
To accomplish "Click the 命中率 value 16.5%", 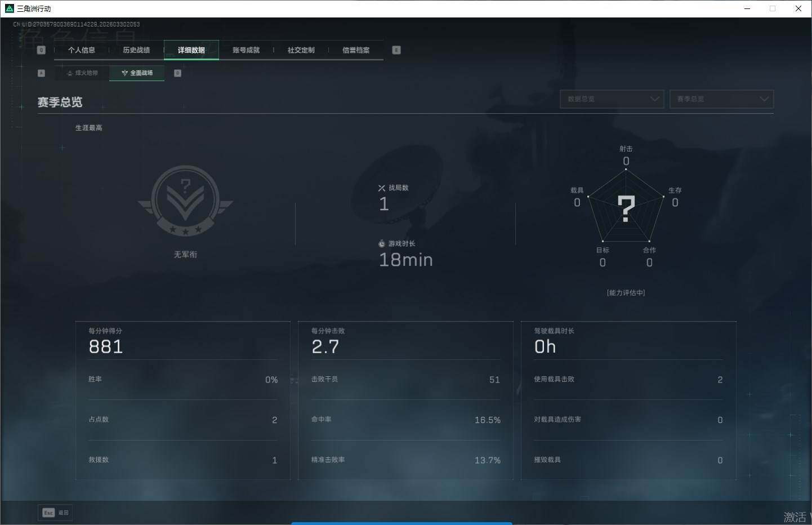I will click(x=488, y=420).
